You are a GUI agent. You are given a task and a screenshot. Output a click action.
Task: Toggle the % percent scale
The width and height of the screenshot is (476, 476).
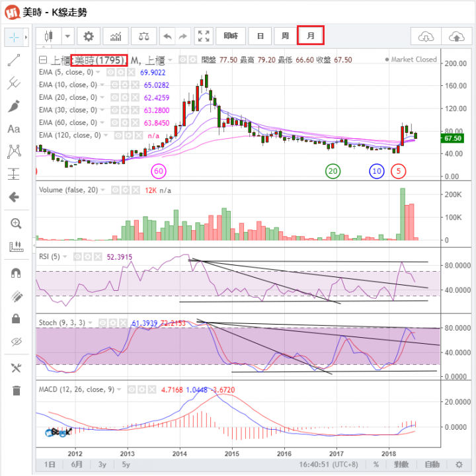point(376,465)
